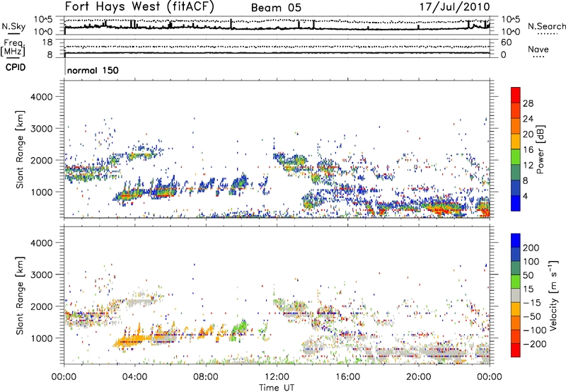The image size is (566, 392).
Task: Click the '04:00' time tick label
Action: click(134, 377)
